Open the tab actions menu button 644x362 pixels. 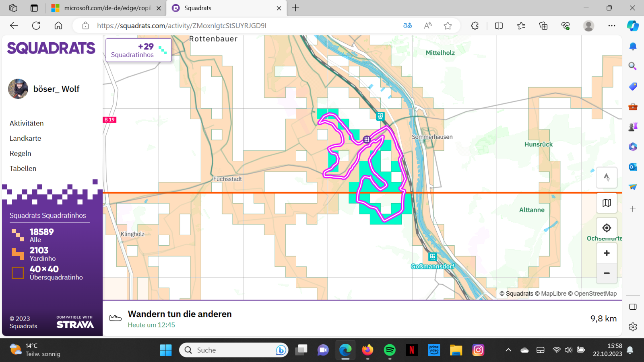34,8
